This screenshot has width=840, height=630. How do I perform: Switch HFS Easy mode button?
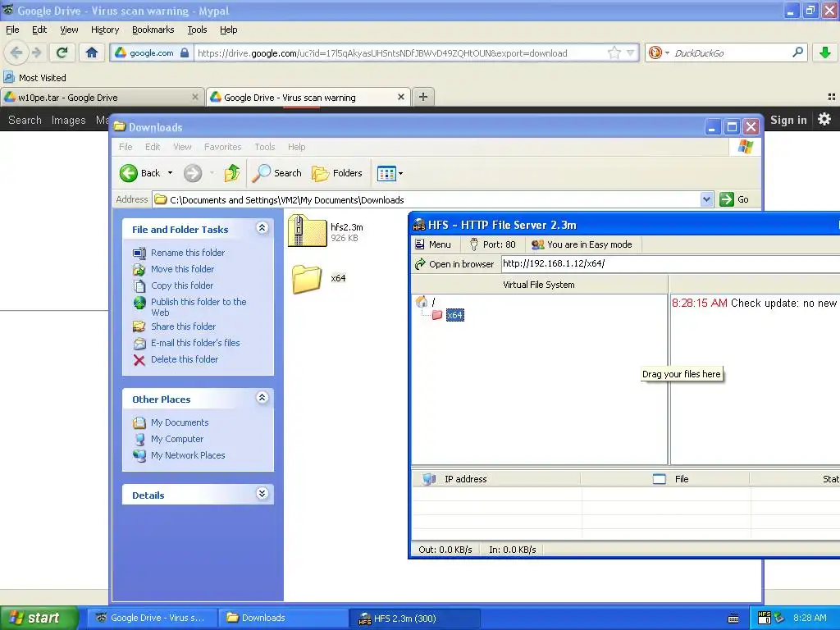coord(582,244)
